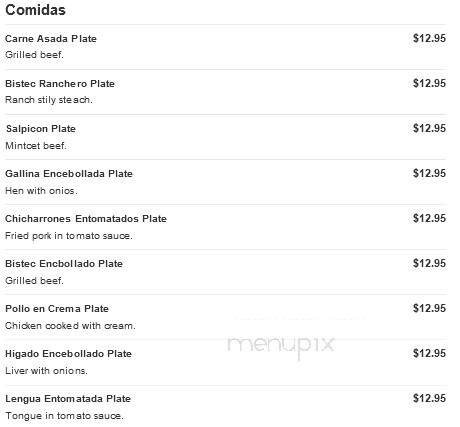Click the Carne Asada Plate $12.95 price
Image resolution: width=460 pixels, height=427 pixels.
coord(429,38)
